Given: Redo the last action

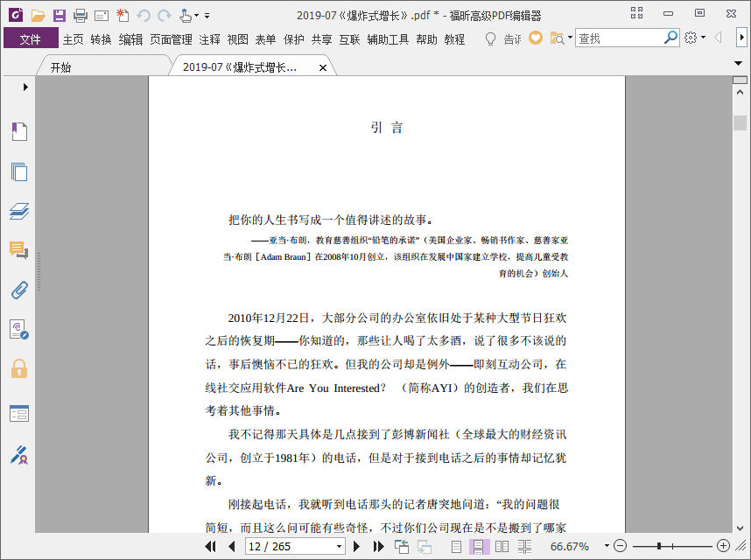Looking at the screenshot, I should [165, 16].
